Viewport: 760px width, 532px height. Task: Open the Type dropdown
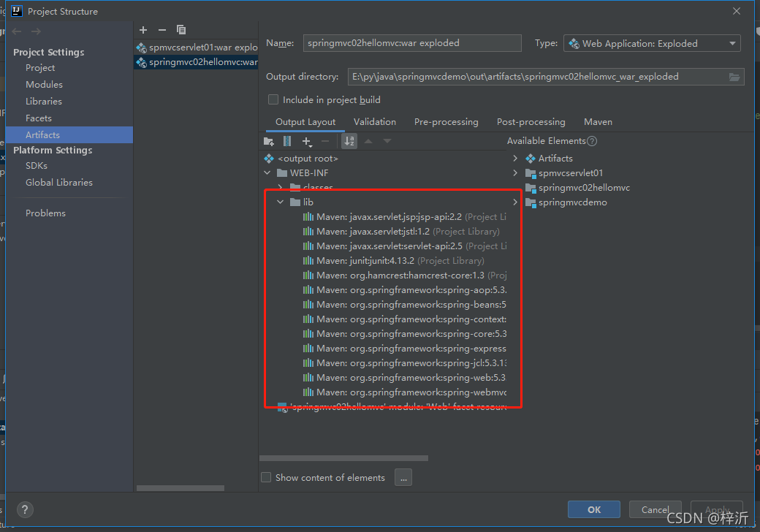(x=652, y=44)
